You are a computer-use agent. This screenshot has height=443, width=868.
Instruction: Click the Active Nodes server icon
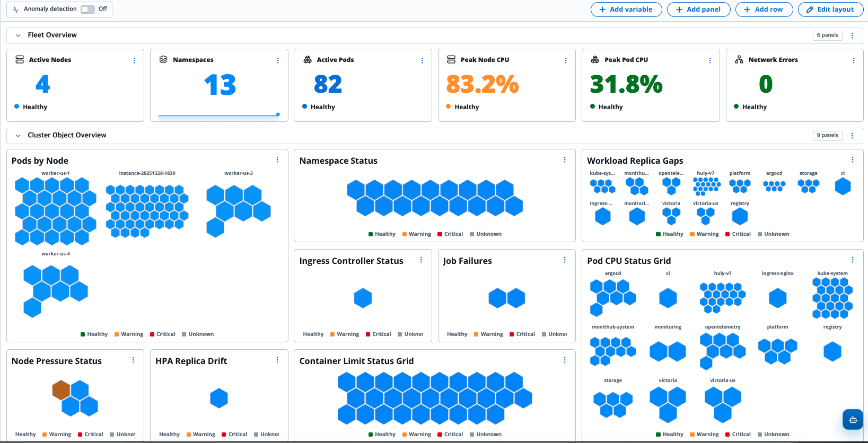[20, 59]
